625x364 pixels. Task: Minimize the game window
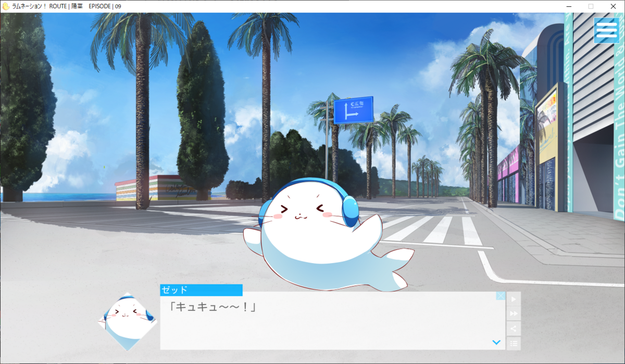pyautogui.click(x=568, y=6)
